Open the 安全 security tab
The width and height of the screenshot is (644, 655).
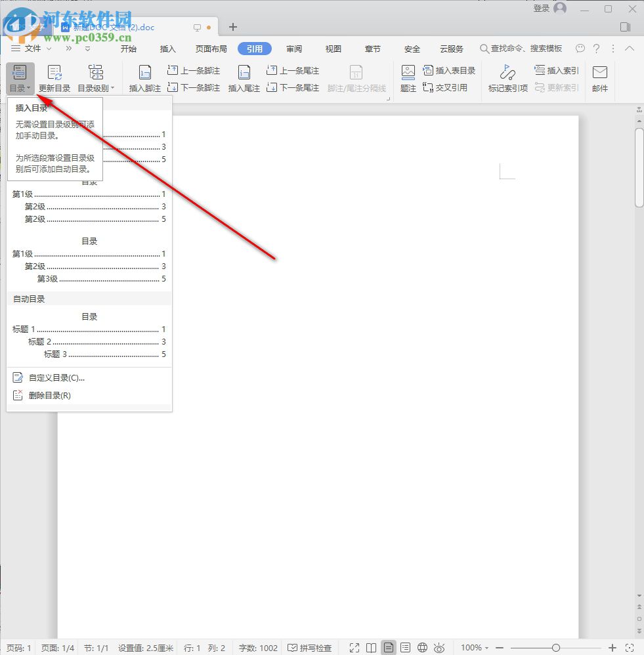point(412,49)
